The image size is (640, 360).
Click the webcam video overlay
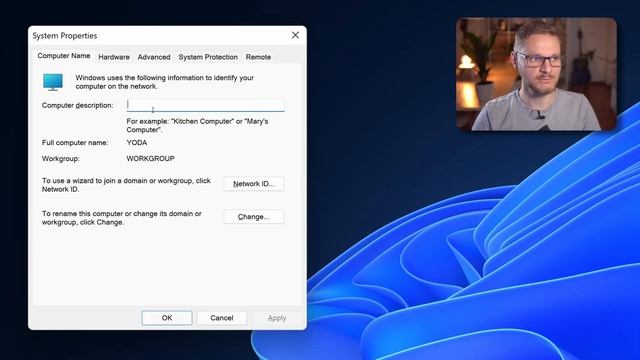click(x=536, y=74)
